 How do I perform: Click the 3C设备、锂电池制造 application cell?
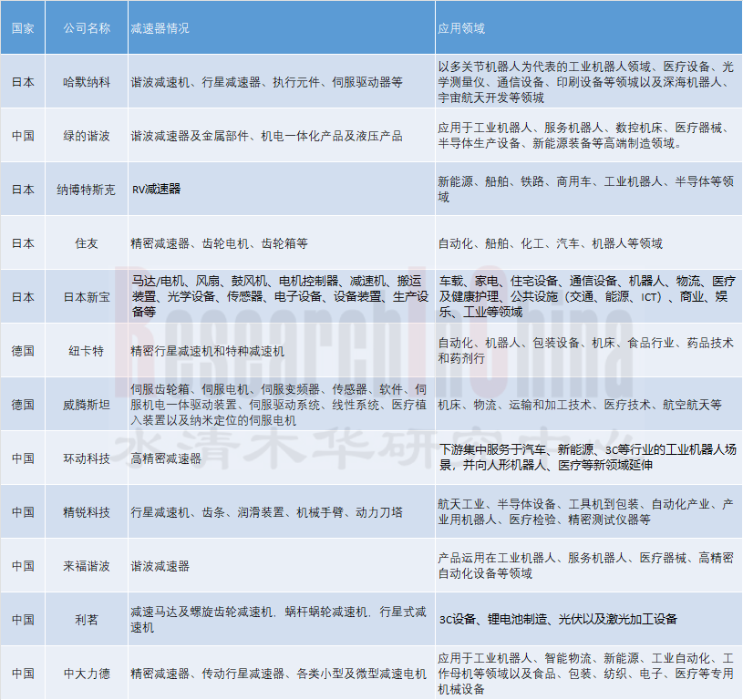[557, 620]
